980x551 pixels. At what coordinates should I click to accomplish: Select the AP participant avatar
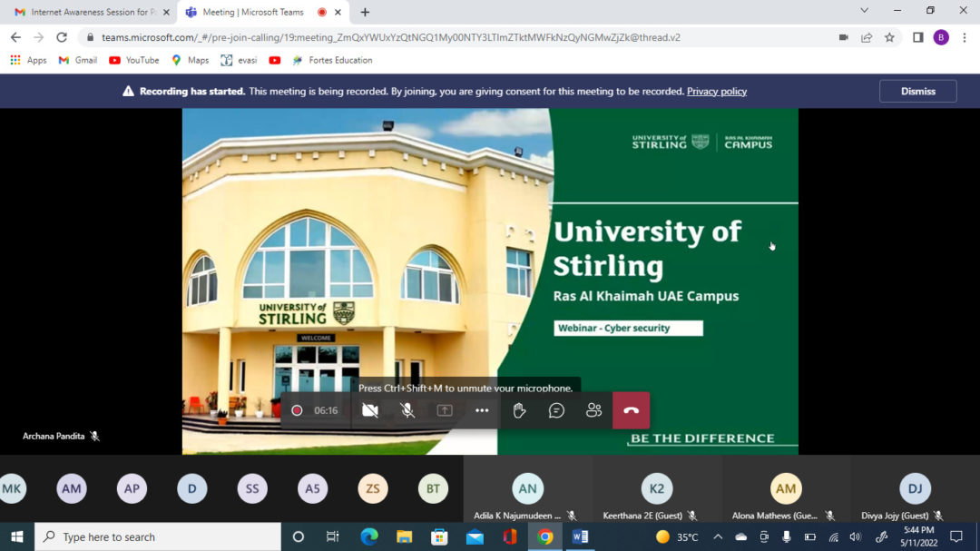132,488
